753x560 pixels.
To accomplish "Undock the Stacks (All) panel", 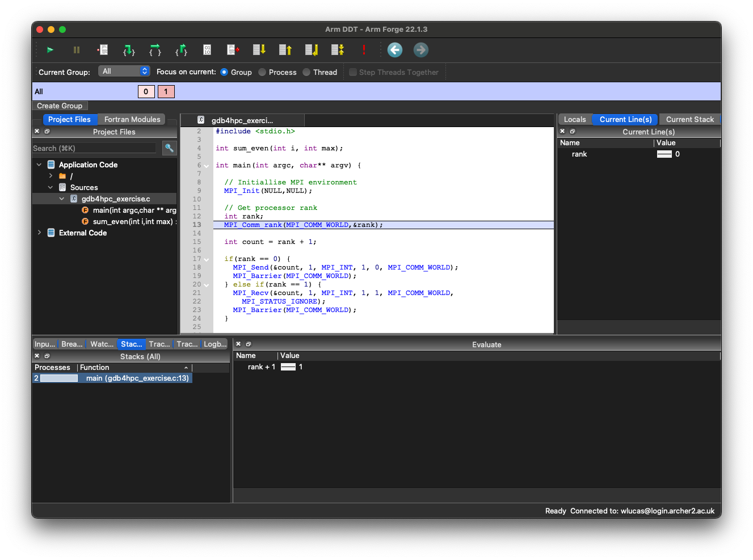I will [47, 356].
